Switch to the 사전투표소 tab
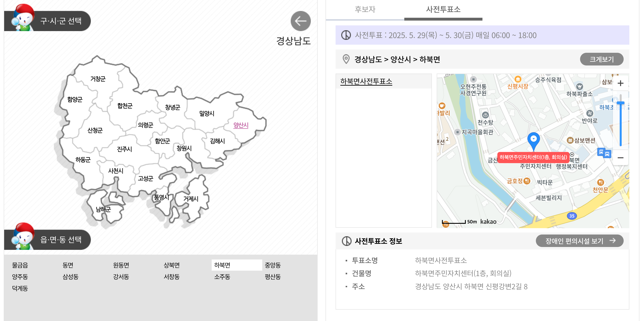 point(443,9)
